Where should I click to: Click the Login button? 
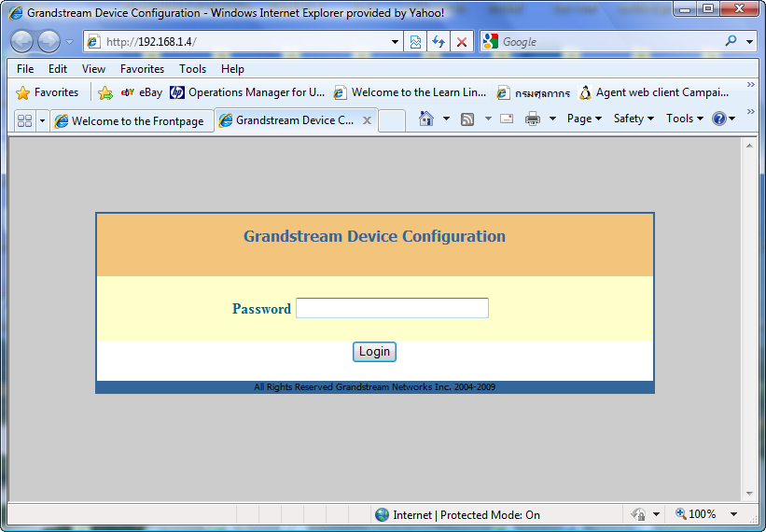click(374, 352)
